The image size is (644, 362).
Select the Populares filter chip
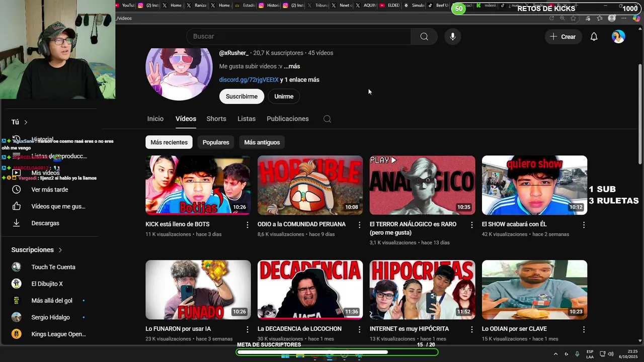216,142
